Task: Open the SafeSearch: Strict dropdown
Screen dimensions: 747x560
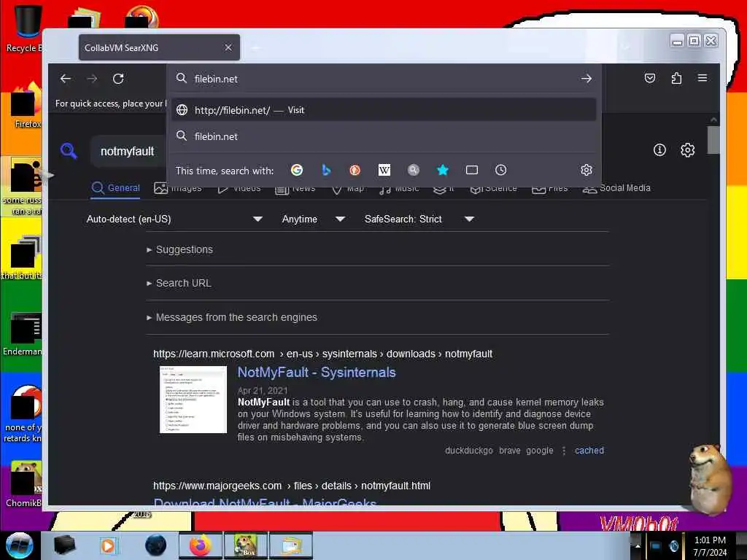Action: pos(419,219)
